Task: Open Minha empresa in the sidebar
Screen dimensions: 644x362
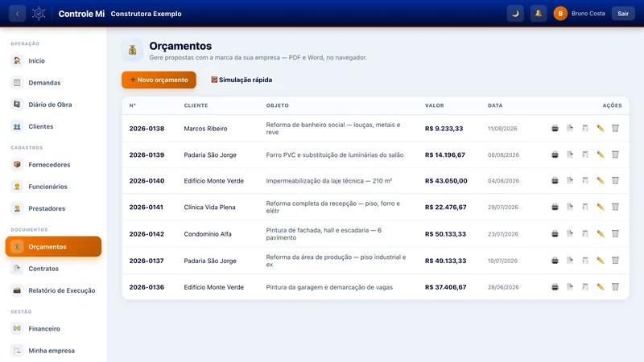Action: [53, 351]
